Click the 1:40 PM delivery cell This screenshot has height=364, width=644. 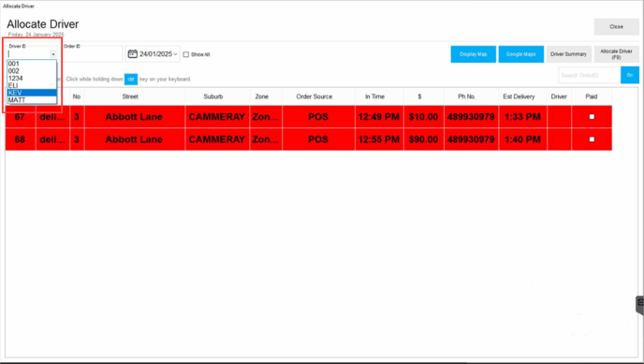(523, 139)
